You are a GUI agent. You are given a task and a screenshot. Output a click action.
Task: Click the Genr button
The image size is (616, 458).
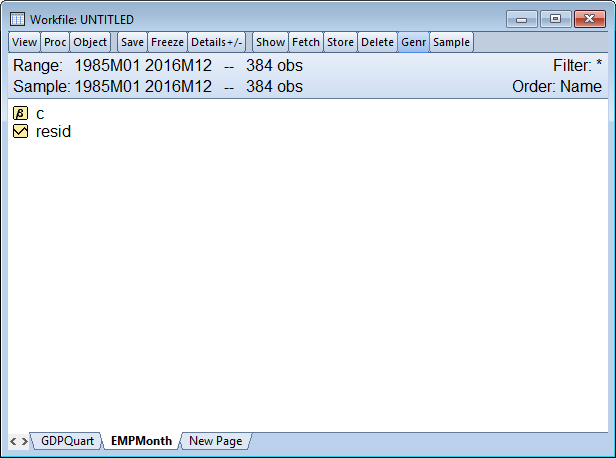click(413, 42)
